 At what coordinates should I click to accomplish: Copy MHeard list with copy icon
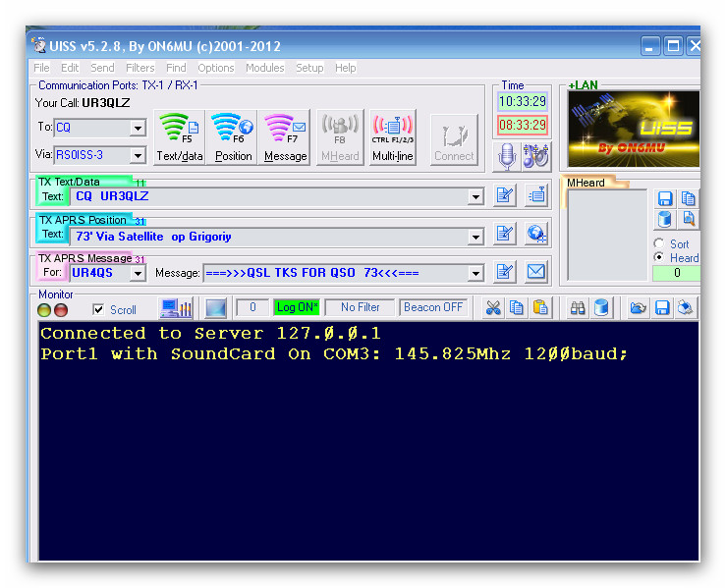click(x=688, y=199)
